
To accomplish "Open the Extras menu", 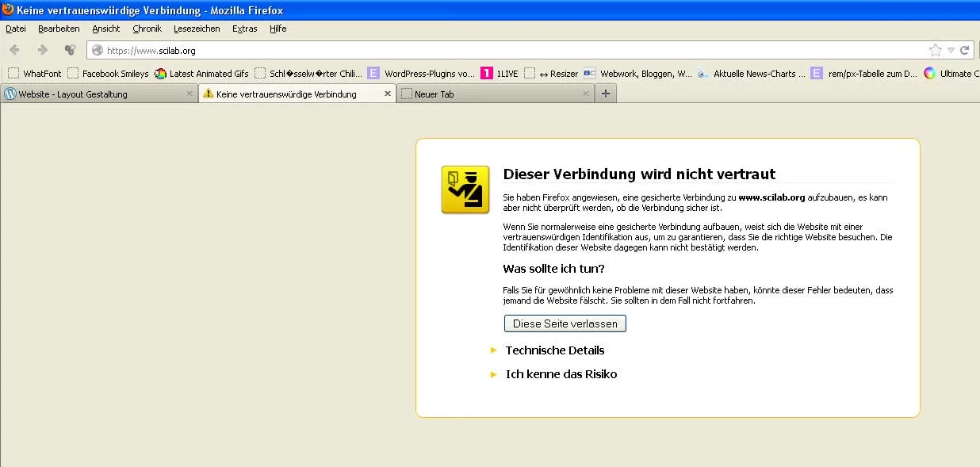I will tap(244, 29).
